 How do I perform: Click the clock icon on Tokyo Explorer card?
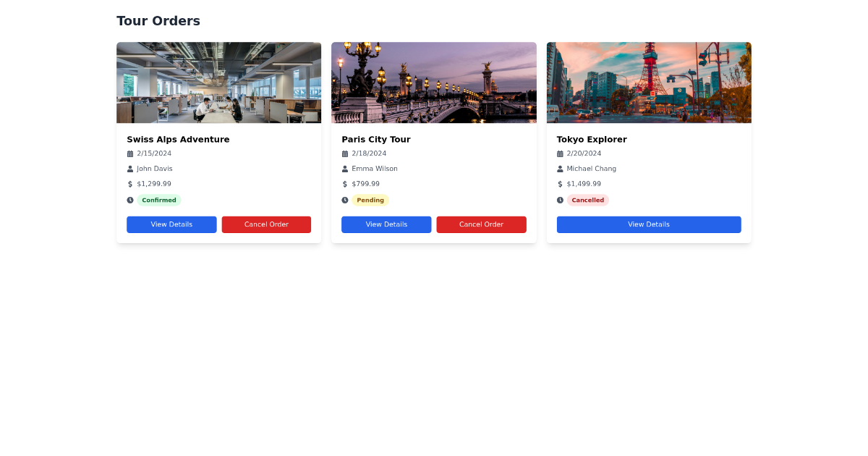pyautogui.click(x=560, y=200)
